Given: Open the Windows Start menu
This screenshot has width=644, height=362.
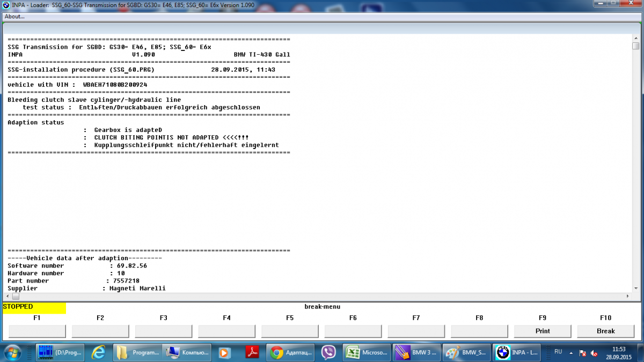Looking at the screenshot, I should pos(12,352).
